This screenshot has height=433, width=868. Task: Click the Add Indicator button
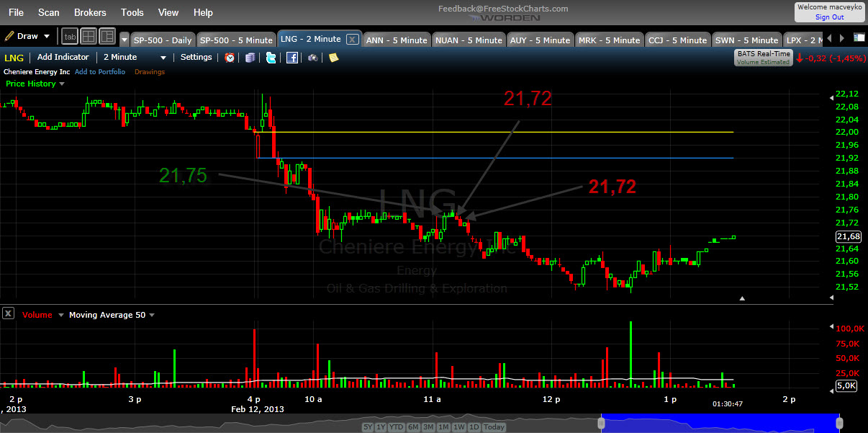click(63, 58)
